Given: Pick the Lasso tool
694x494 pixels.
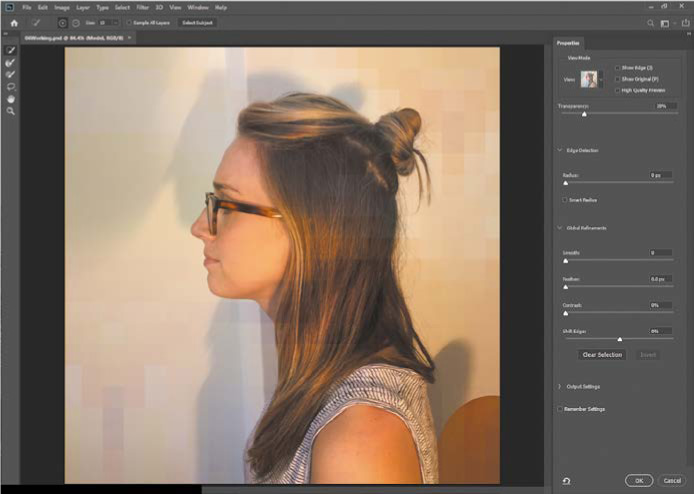Looking at the screenshot, I should click(11, 86).
